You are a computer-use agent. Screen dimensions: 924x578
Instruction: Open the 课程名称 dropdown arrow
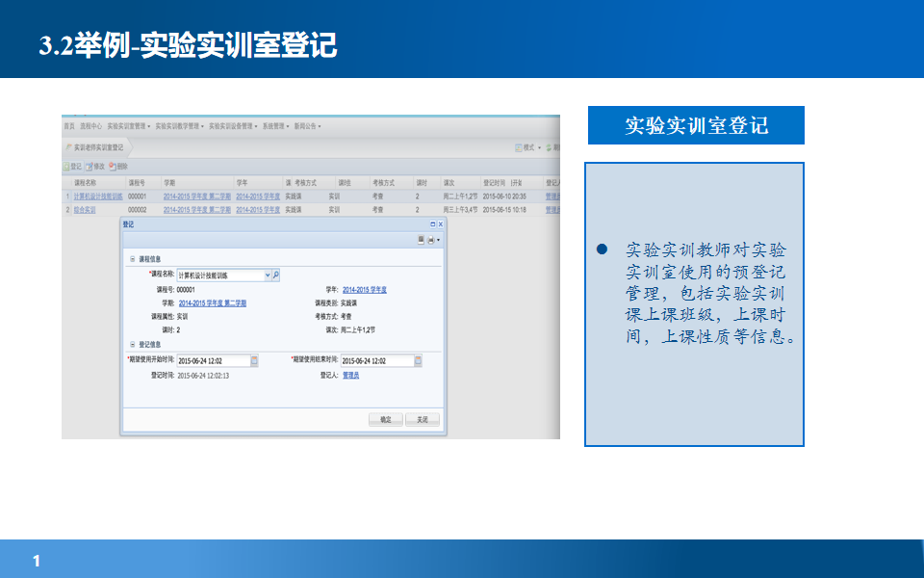tap(269, 275)
